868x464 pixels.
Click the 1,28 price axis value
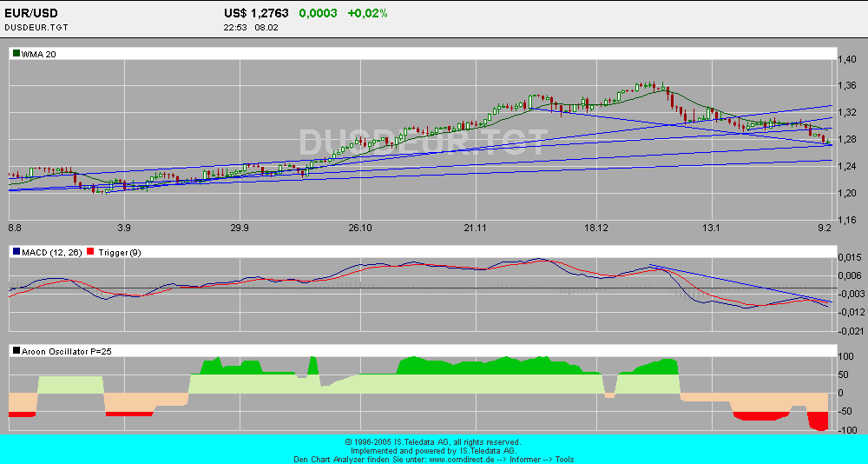pos(847,140)
